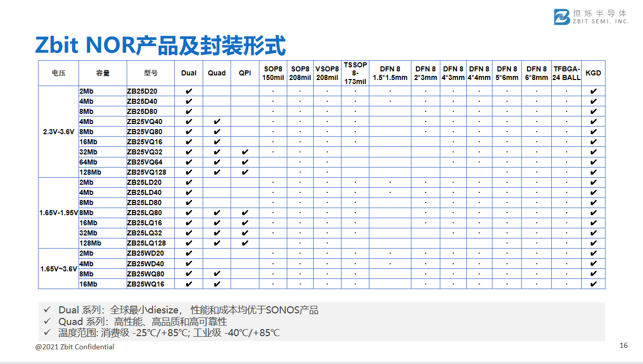Click model cell ZB25WD20
Viewport: 643px width, 364px height.
pyautogui.click(x=151, y=253)
